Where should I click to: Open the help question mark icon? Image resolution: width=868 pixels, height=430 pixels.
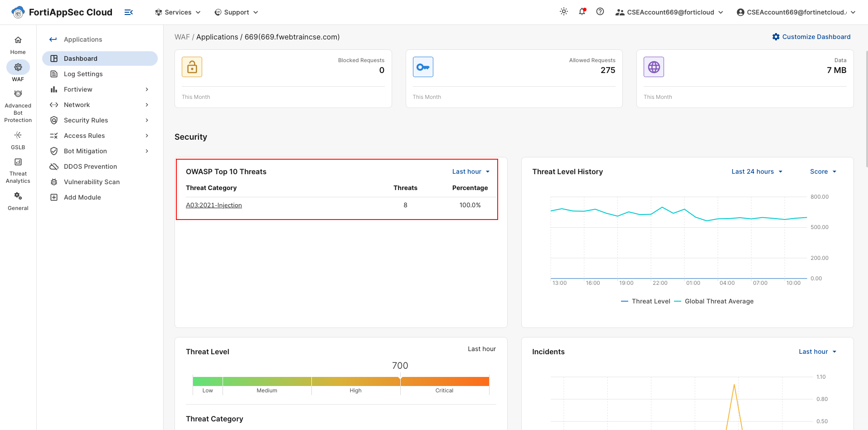(600, 12)
